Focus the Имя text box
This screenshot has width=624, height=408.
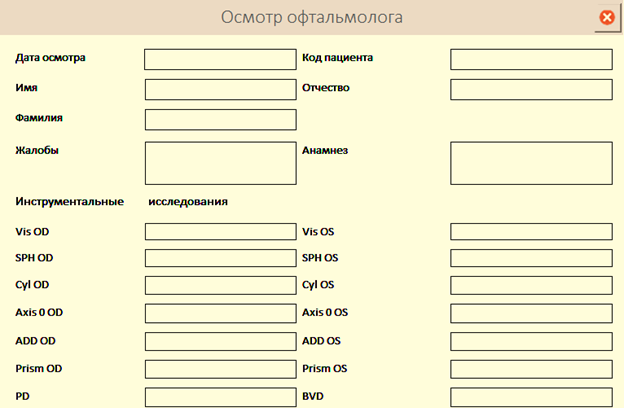tap(220, 89)
